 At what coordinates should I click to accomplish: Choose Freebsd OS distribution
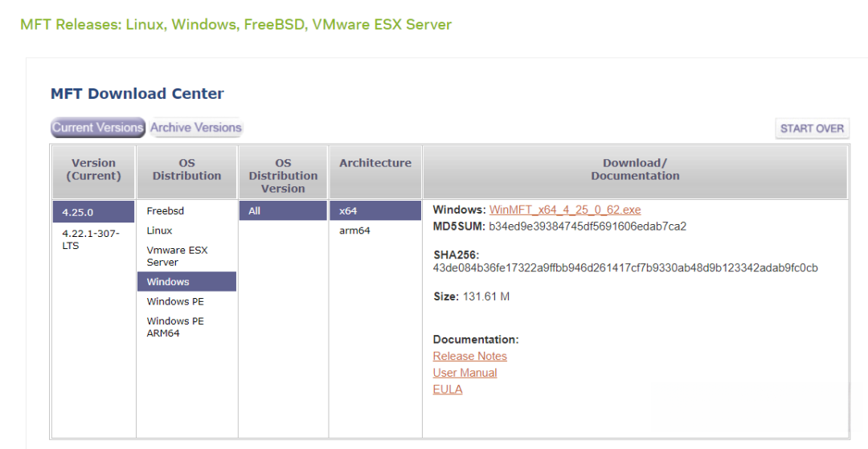click(x=186, y=210)
